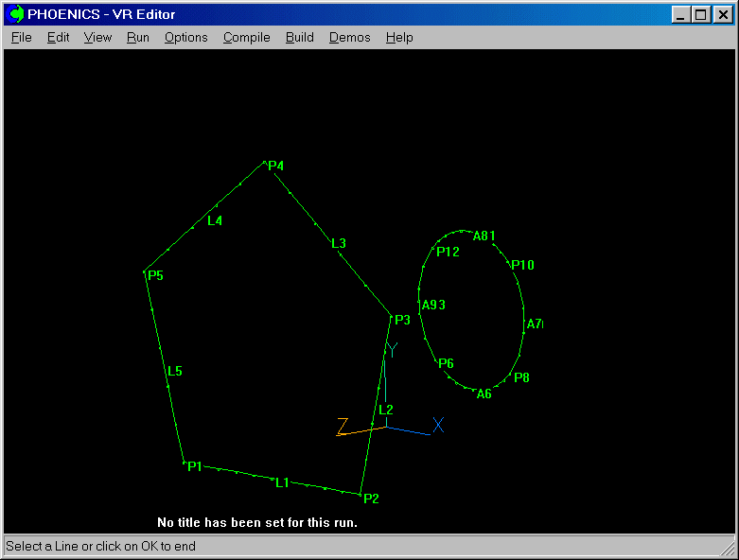Select arc A6 label
The width and height of the screenshot is (739, 560).
(484, 394)
